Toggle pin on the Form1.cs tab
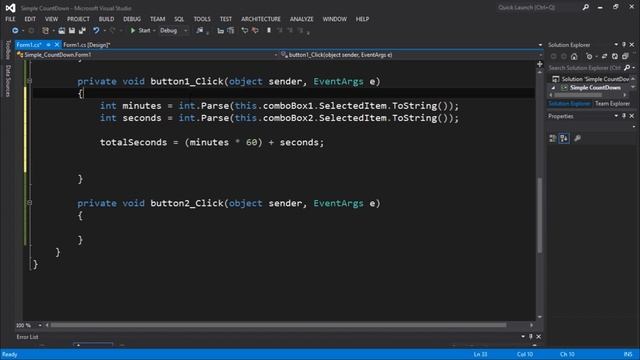 [48, 45]
